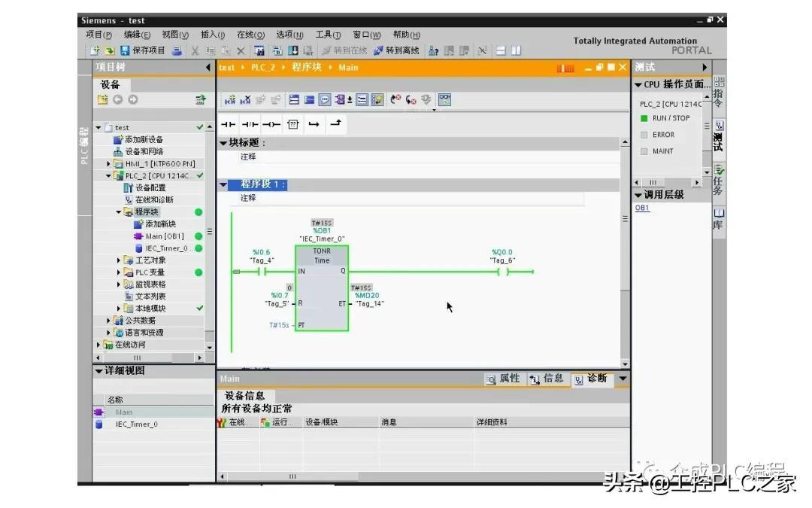Collapse the PLC_2 [CPU 1214C node
This screenshot has width=812, height=508.
point(108,175)
